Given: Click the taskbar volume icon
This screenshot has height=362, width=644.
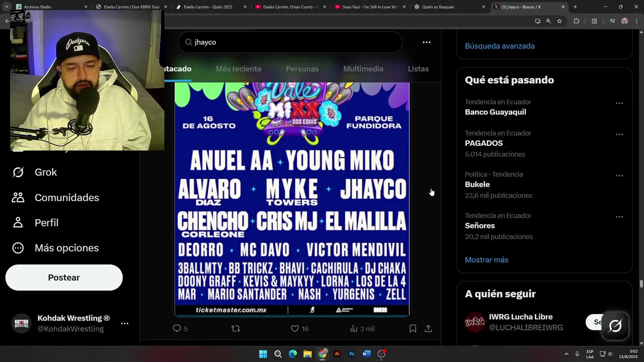Looking at the screenshot, I should [610, 354].
